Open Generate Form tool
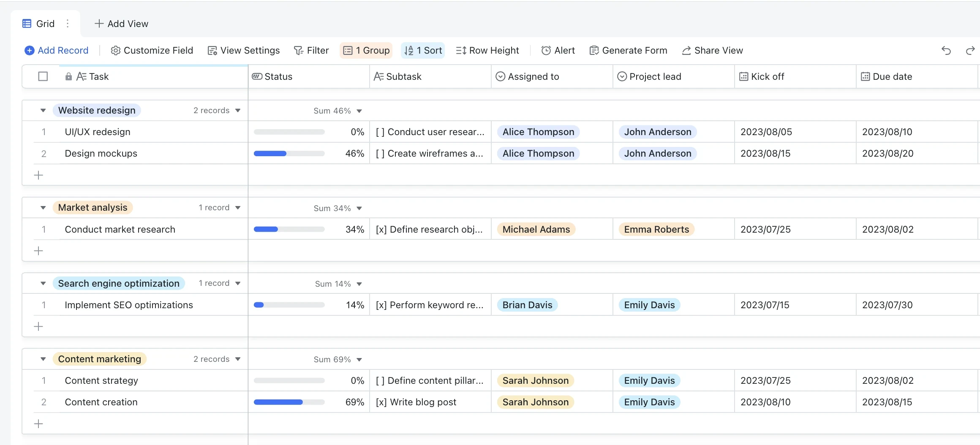This screenshot has height=445, width=980. (628, 51)
